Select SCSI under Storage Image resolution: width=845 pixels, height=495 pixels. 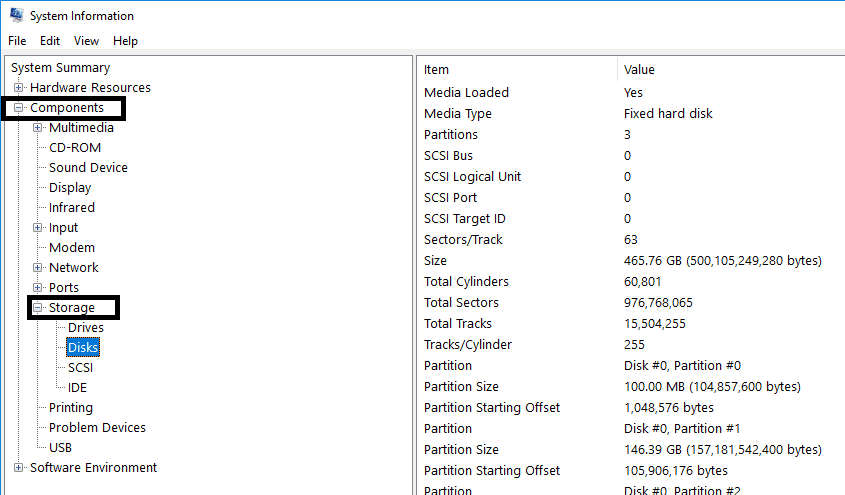pyautogui.click(x=80, y=367)
